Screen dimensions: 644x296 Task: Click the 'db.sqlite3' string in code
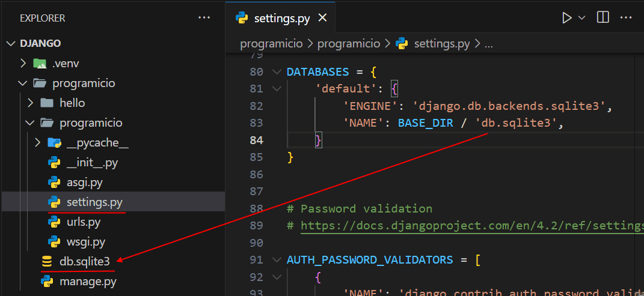point(517,123)
